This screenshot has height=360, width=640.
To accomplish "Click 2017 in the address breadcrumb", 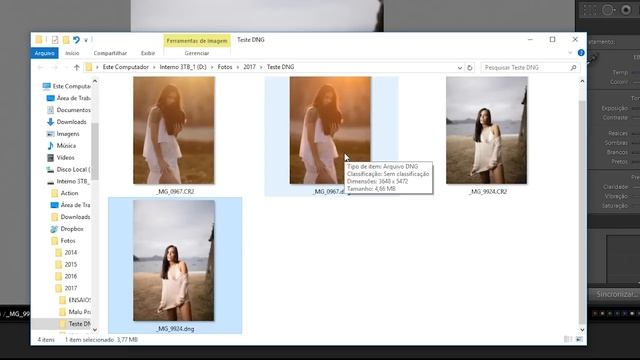I will click(249, 67).
